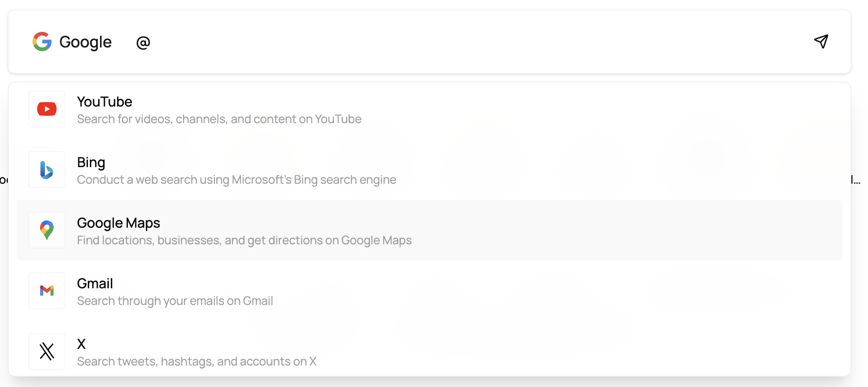Choose the Bing option title
The height and width of the screenshot is (387, 868).
click(x=91, y=162)
